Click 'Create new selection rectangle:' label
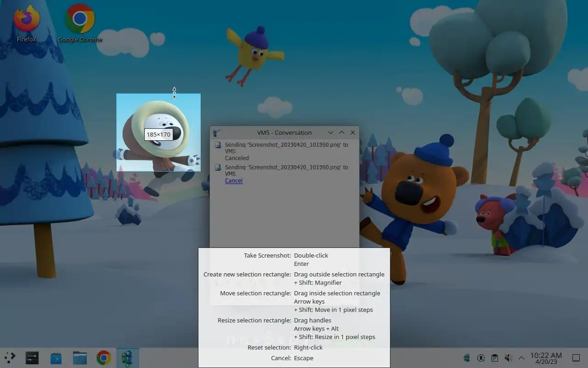The height and width of the screenshot is (368, 588). click(x=247, y=274)
